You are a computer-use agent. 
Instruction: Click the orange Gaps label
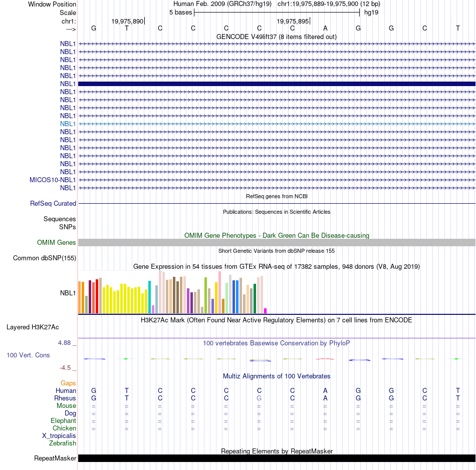(68, 383)
